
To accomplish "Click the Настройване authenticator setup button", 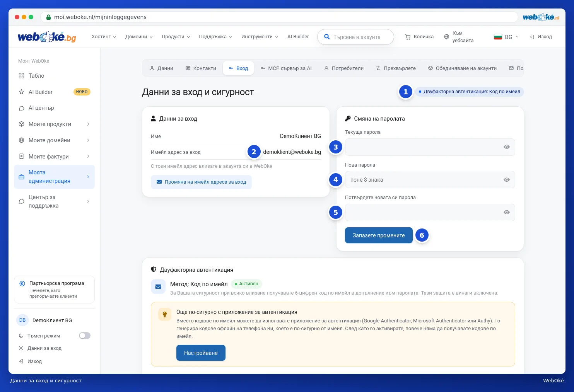I will [201, 353].
